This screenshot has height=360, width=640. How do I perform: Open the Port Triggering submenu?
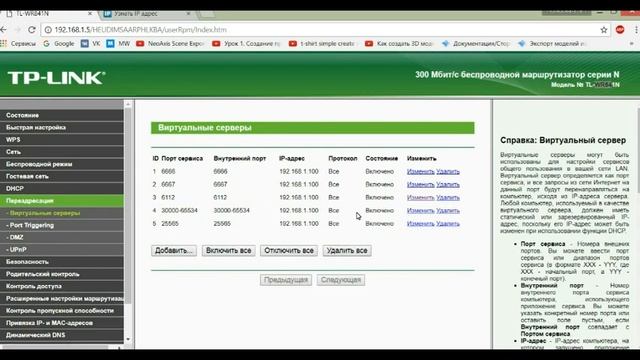point(62,225)
